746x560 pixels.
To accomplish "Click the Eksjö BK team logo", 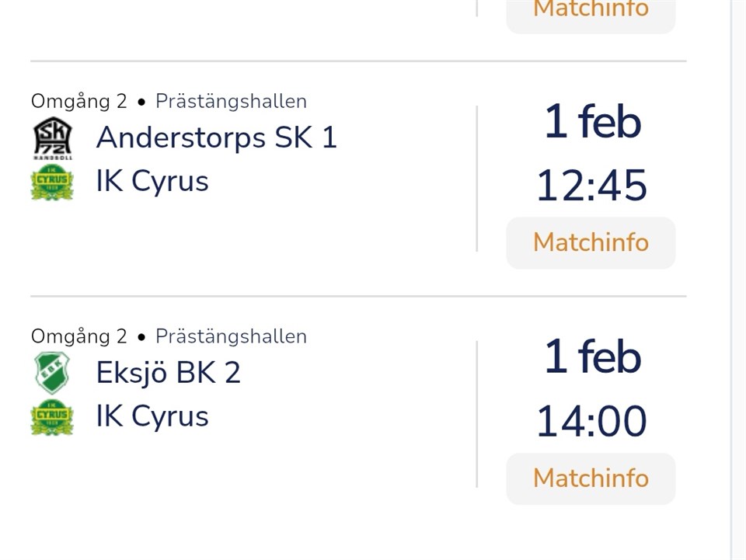I will click(x=52, y=373).
